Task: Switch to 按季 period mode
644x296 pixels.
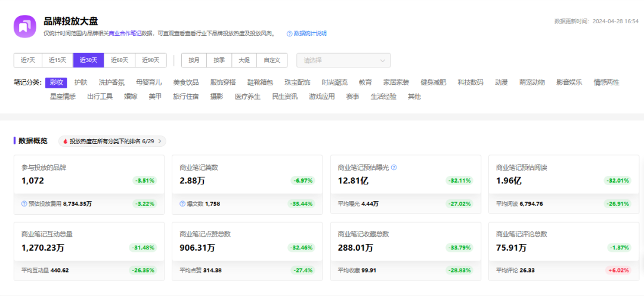Action: coord(219,60)
